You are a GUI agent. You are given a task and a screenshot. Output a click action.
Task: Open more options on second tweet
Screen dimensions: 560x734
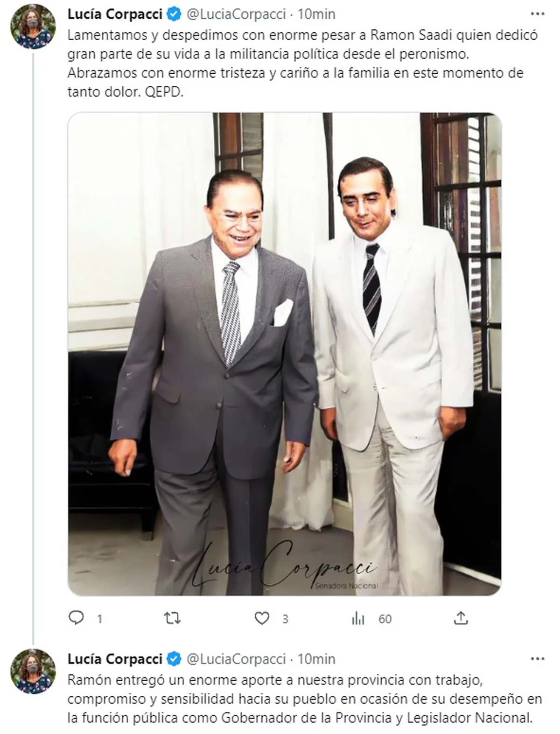click(x=538, y=659)
